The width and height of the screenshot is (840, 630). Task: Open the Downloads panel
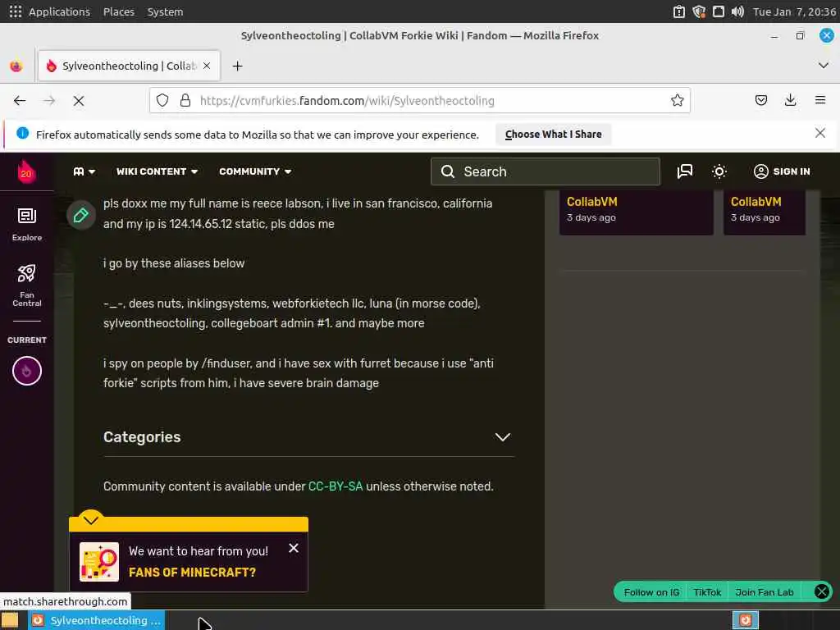790,100
